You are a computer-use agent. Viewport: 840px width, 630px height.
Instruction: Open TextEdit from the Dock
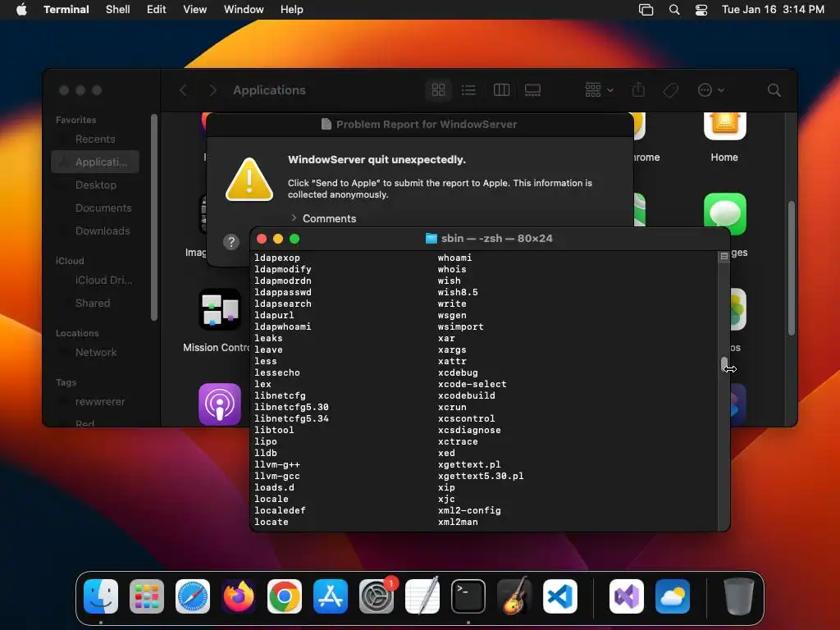click(422, 596)
